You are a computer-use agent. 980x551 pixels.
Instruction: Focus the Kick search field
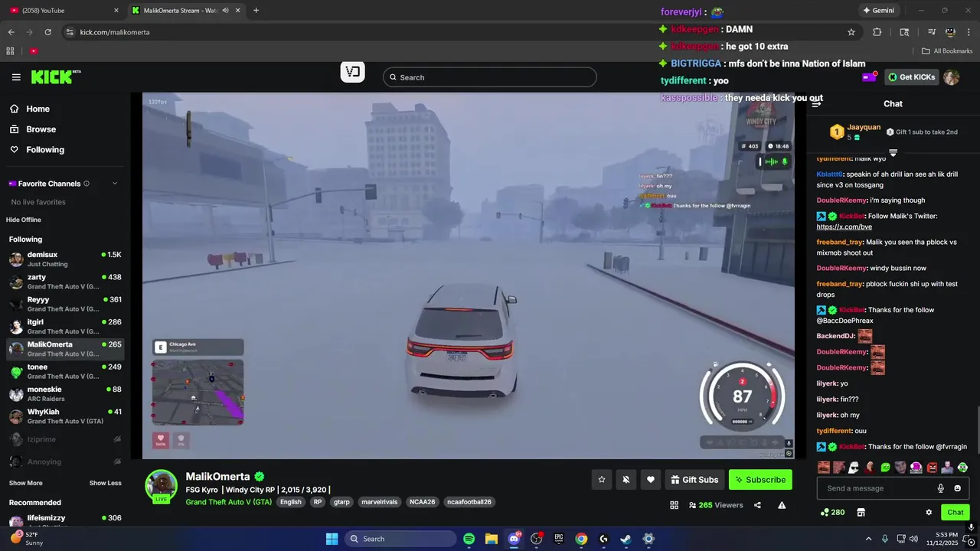click(x=489, y=77)
